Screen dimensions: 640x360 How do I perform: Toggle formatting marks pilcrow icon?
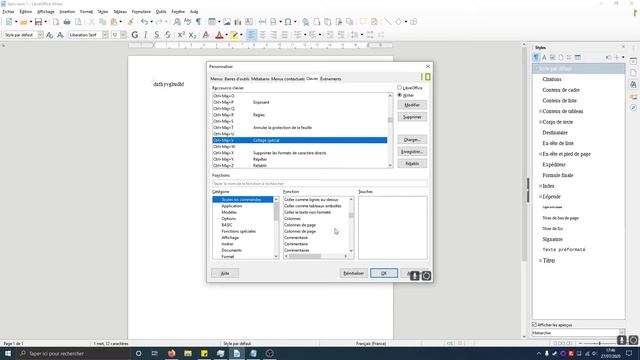[198, 22]
